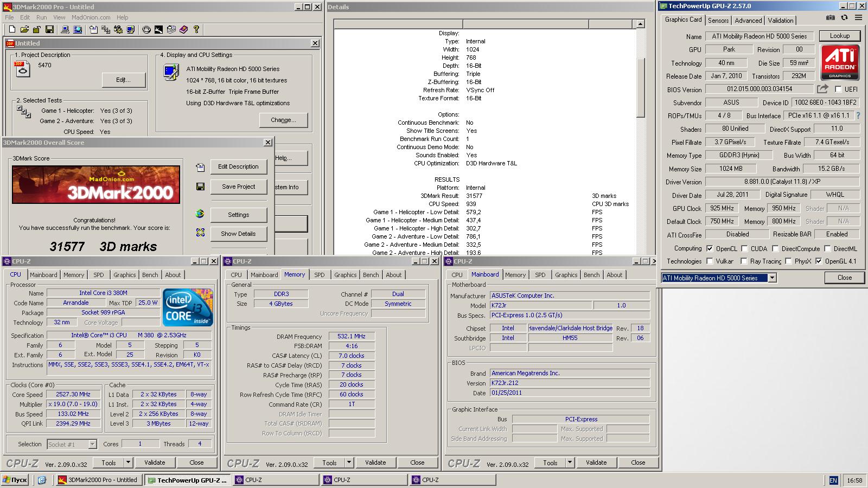Click the computer system info toolbar icon

pos(65,29)
